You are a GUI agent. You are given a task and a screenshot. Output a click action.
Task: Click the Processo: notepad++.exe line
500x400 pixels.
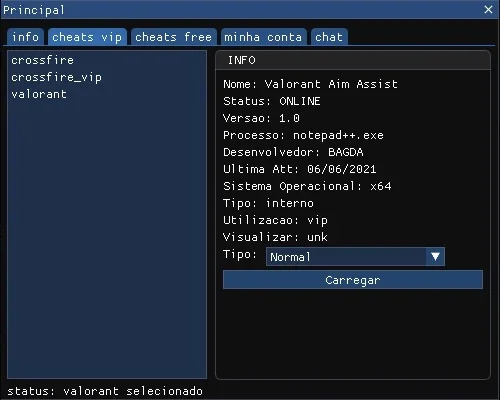tap(303, 135)
